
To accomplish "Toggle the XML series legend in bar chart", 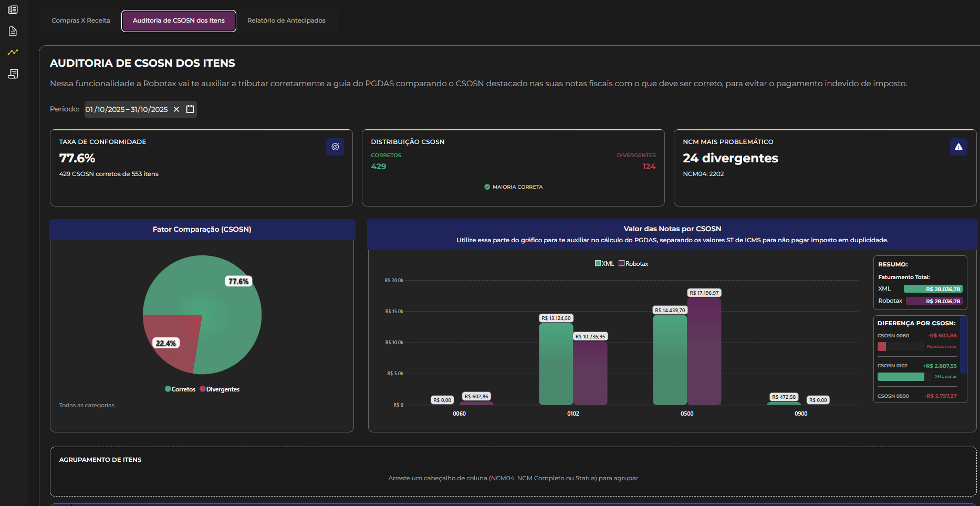I will pyautogui.click(x=604, y=264).
